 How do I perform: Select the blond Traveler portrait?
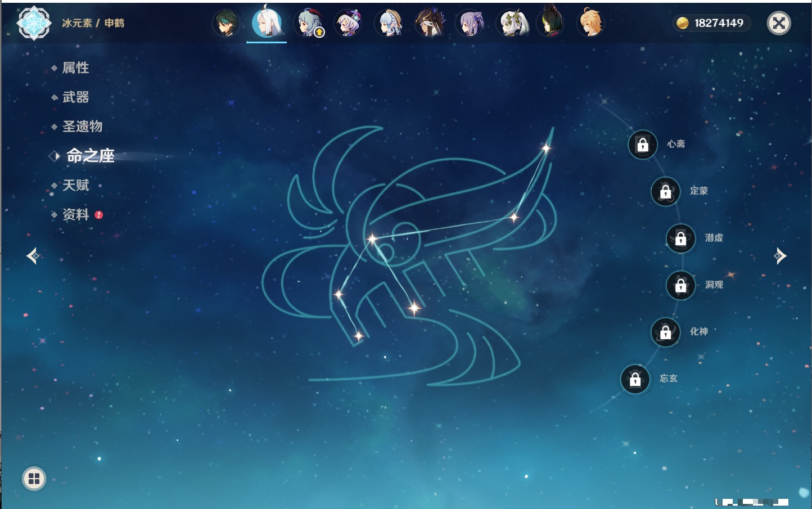click(592, 23)
